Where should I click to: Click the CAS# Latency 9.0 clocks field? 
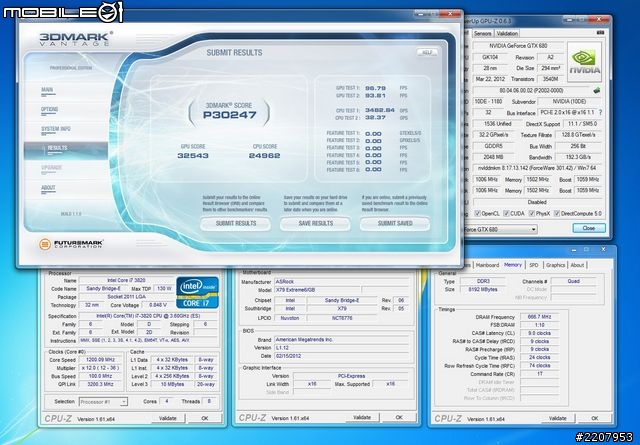pos(539,333)
